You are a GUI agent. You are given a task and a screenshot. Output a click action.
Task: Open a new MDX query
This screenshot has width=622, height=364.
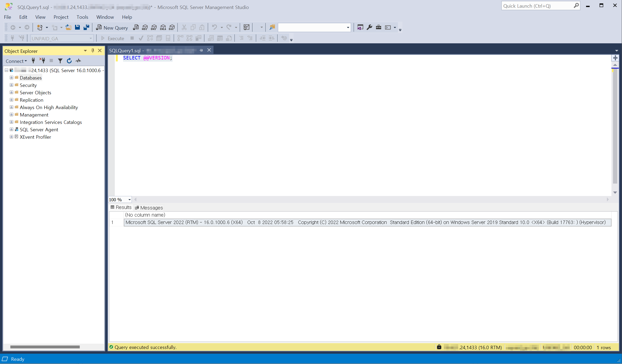[145, 27]
